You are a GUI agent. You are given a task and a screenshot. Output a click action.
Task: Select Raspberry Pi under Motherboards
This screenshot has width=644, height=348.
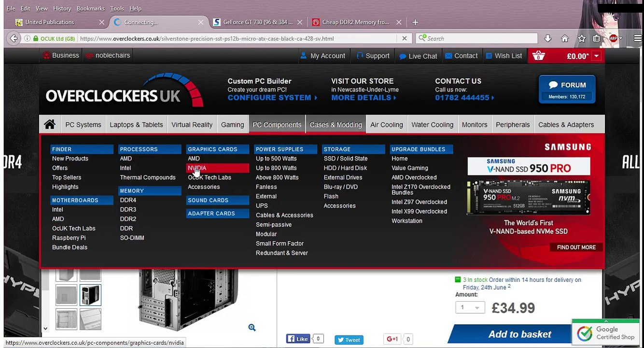(69, 238)
